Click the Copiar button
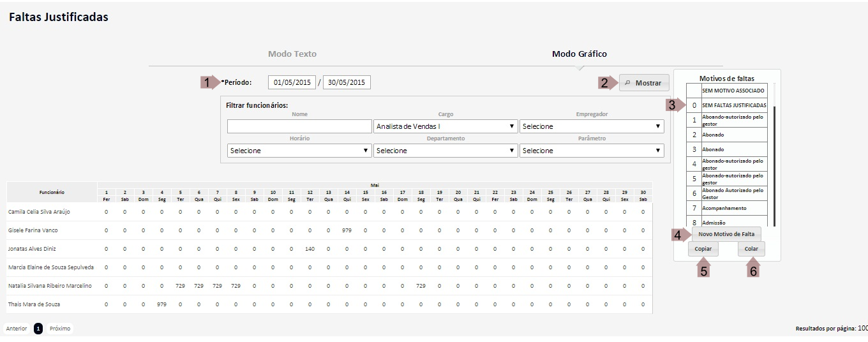Screen dimensions: 868x342 (x=703, y=249)
